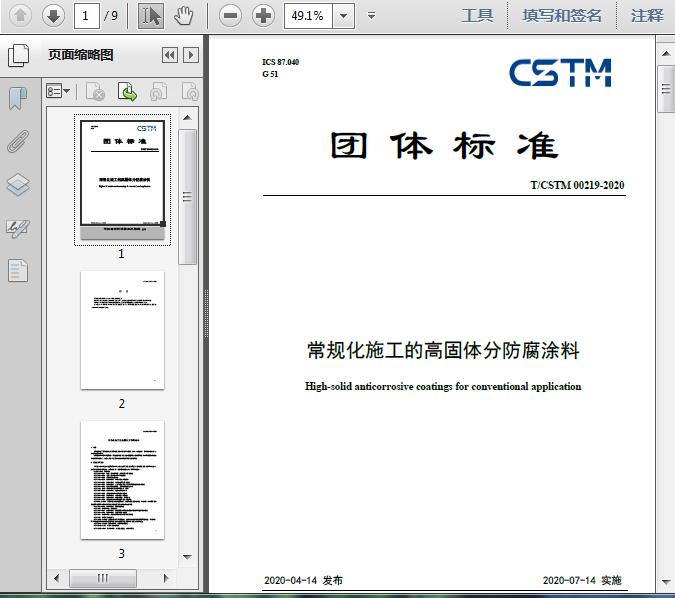Collapse the thumbnails panel with double-arrow button

(169, 55)
